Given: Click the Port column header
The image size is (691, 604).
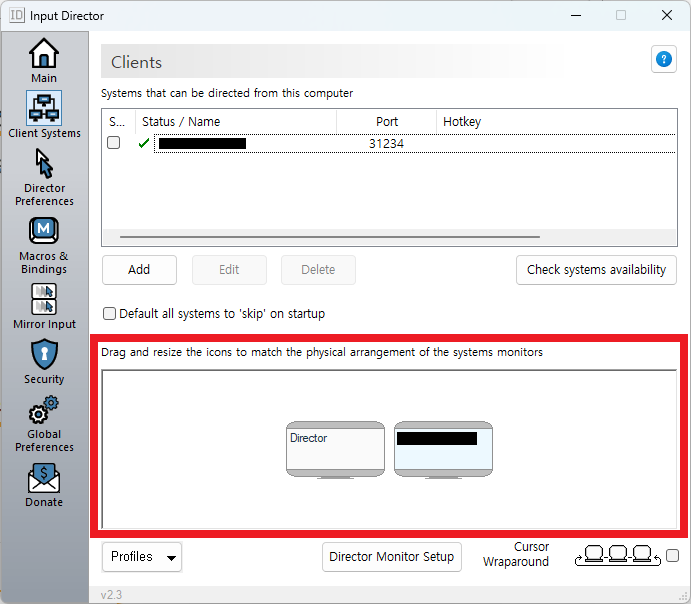Looking at the screenshot, I should (386, 122).
